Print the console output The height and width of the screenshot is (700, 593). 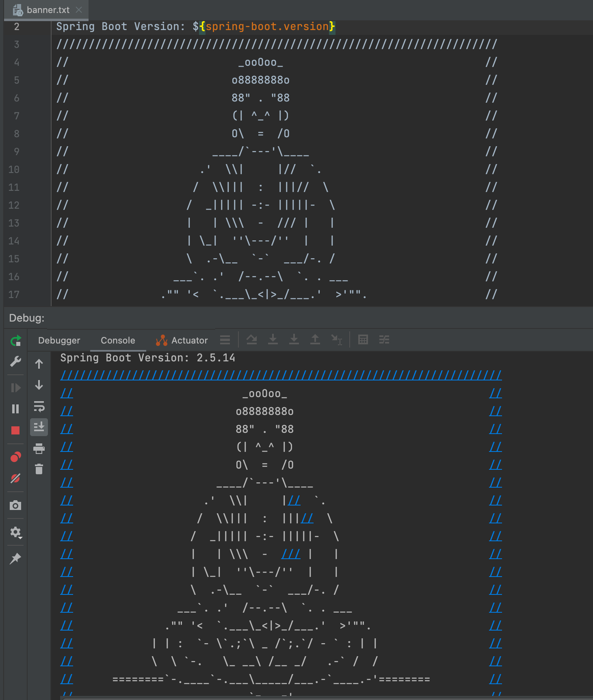click(x=39, y=448)
